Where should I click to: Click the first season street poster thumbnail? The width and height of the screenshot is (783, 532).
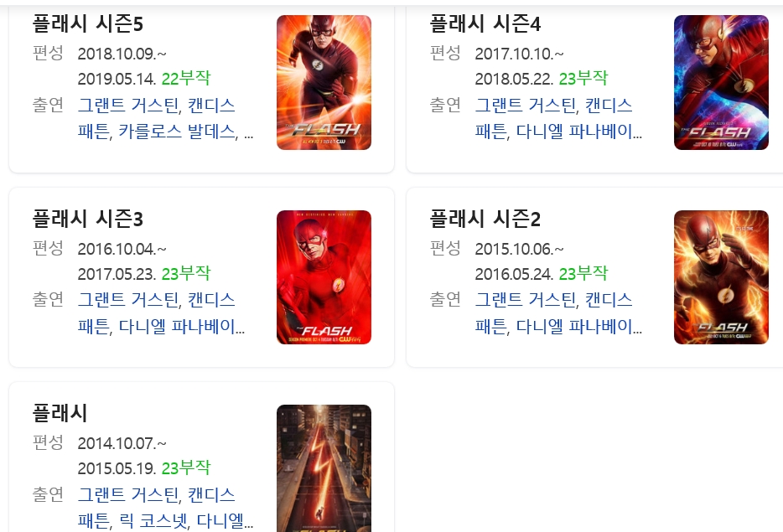pos(324,468)
